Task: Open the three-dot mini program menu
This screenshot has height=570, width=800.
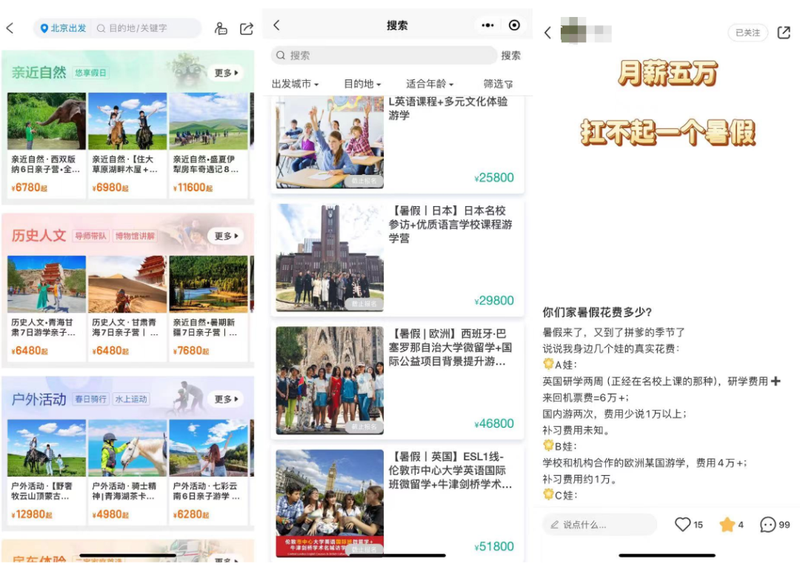Action: pyautogui.click(x=487, y=25)
